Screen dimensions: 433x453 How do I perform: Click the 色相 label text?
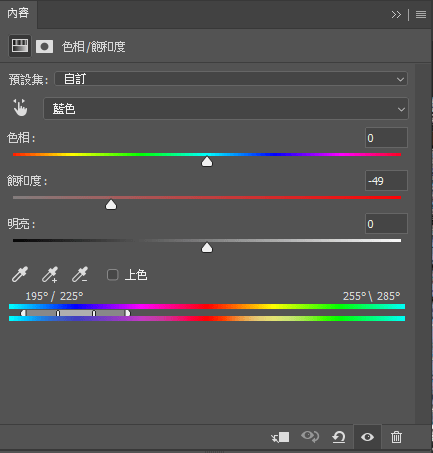(x=21, y=138)
